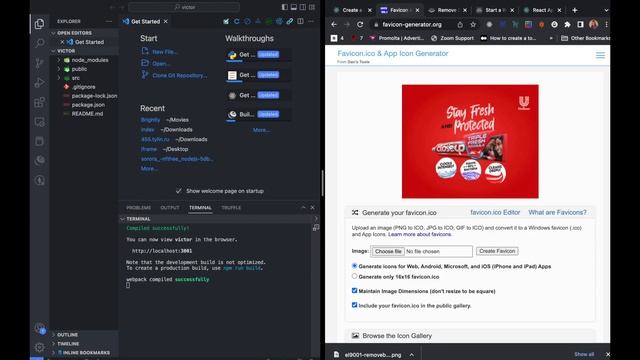This screenshot has height=360, width=640.
Task: Select Generate icons for Web, Android, Microsoft, iOS
Action: point(354,266)
